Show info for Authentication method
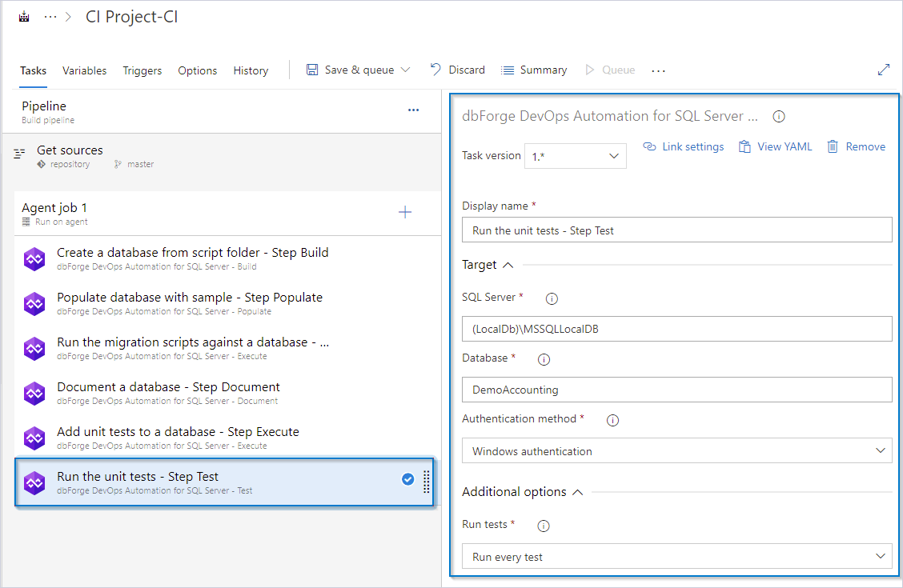 [x=612, y=420]
